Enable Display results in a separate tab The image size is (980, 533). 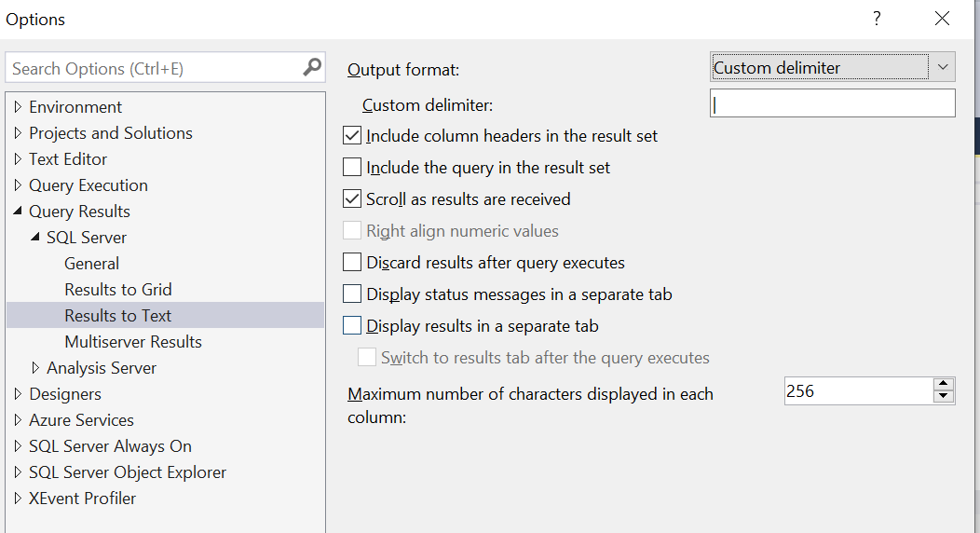(352, 325)
